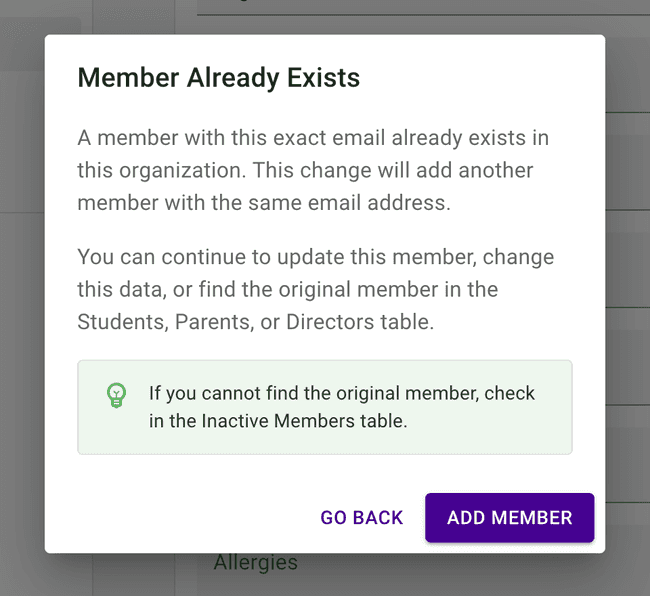
Task: Click the word "Exists" in the heading
Action: 321,78
